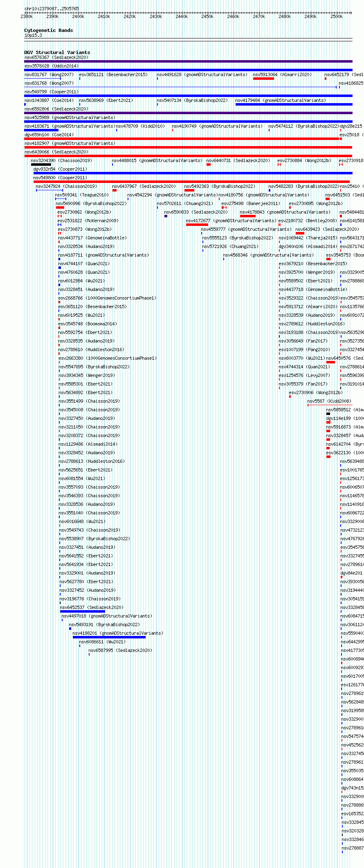The width and height of the screenshot is (364, 868).
Task: Click the nsv549800 (Cooper2011) red bar
Action: (x=191, y=182)
